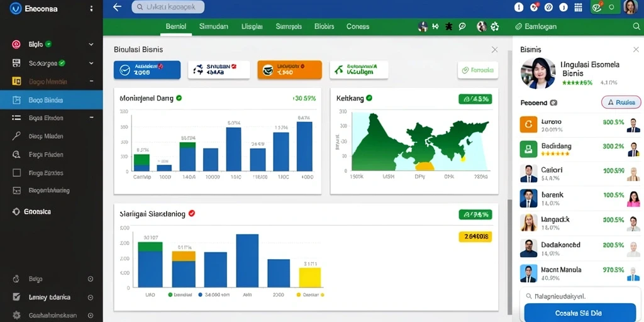This screenshot has width=644, height=322.
Task: Click the back arrow in top bar
Action: pos(117,7)
